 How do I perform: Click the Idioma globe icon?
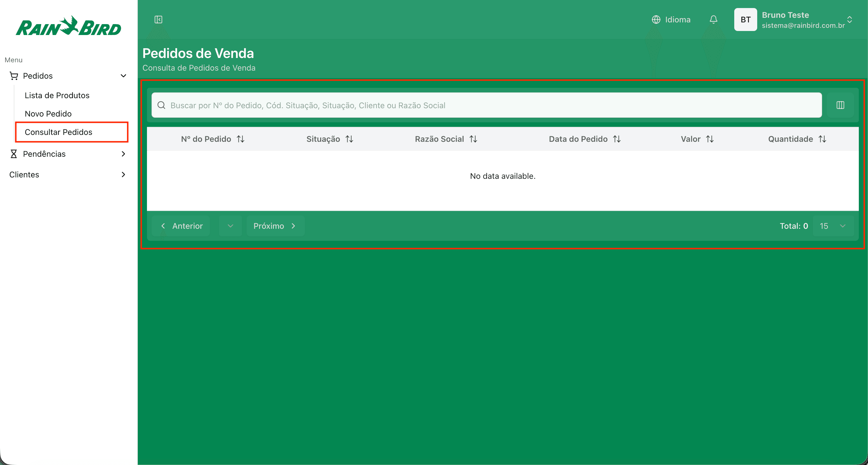tap(656, 20)
